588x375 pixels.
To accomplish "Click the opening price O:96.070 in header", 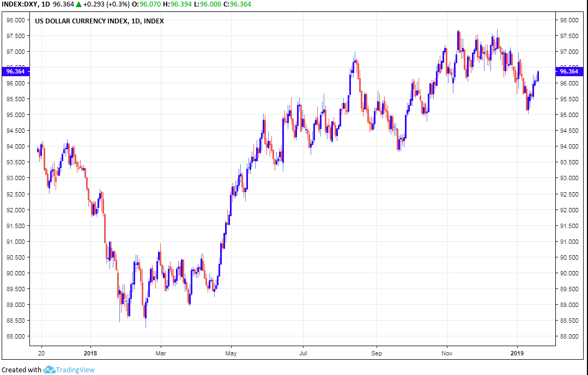I will 138,5.
